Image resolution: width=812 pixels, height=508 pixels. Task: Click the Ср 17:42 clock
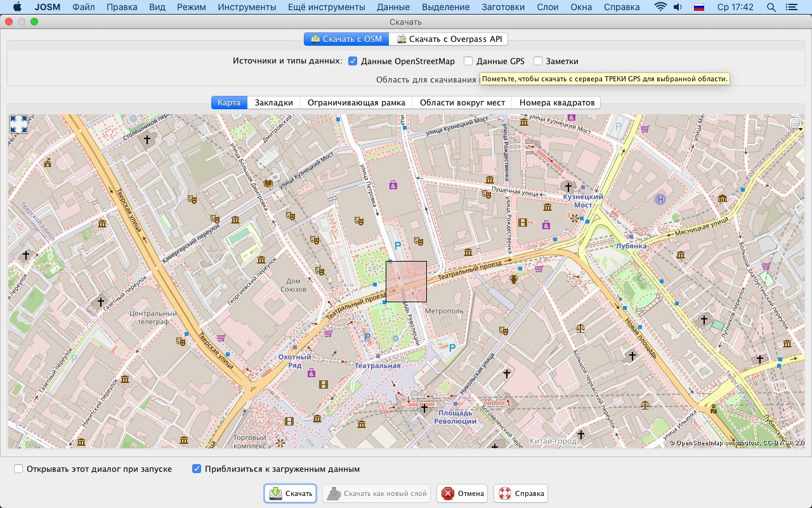[735, 8]
